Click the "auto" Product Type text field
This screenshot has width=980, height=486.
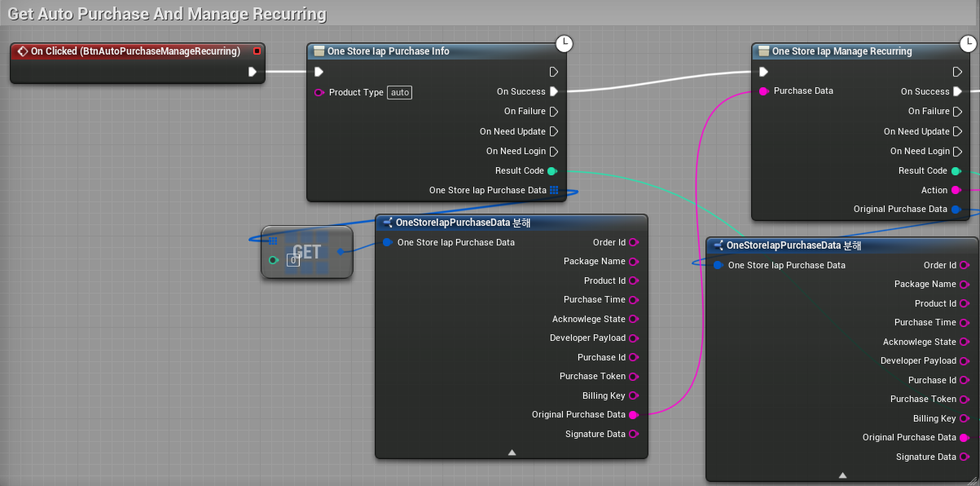(x=399, y=92)
